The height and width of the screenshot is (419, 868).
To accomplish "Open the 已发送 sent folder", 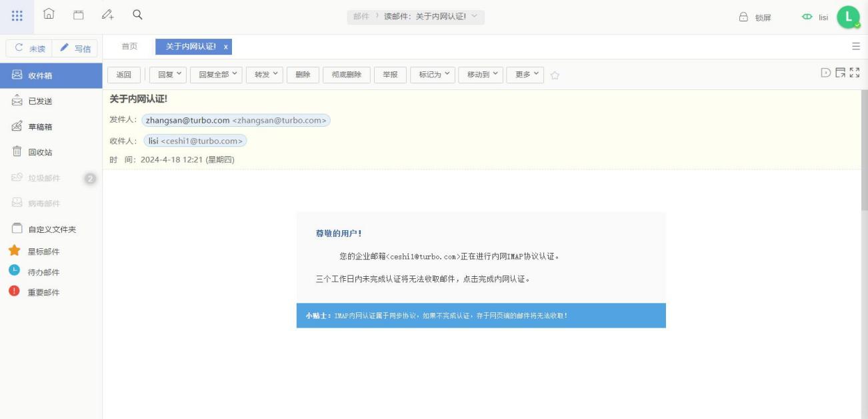I will pyautogui.click(x=40, y=101).
